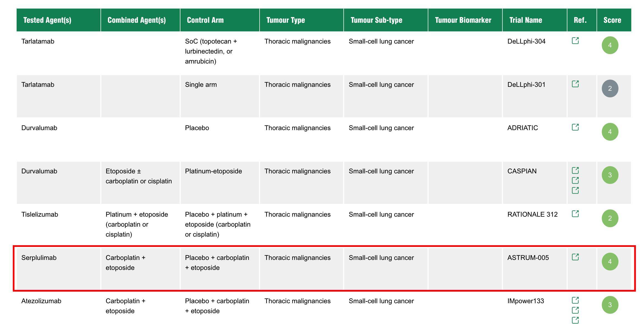
Task: Click the score 3 badge for CASPIAN
Action: point(610,175)
